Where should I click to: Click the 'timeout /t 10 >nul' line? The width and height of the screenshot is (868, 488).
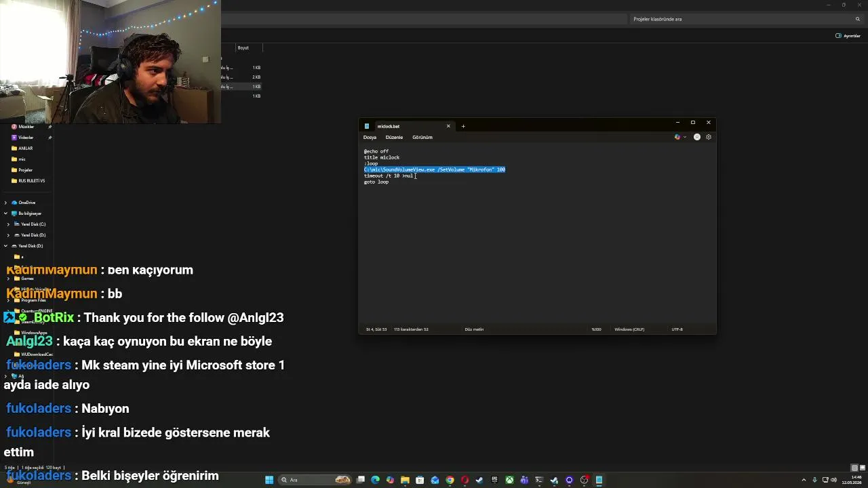point(389,176)
